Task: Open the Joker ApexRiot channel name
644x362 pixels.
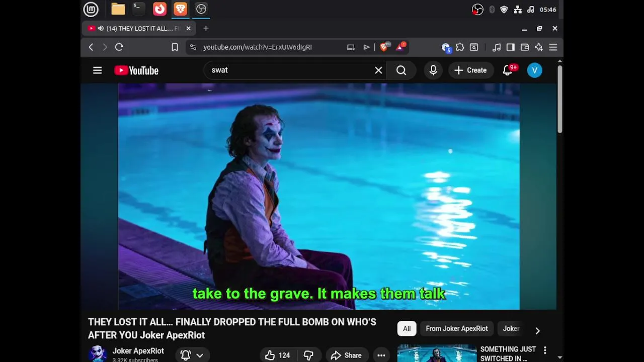Action: [x=138, y=351]
